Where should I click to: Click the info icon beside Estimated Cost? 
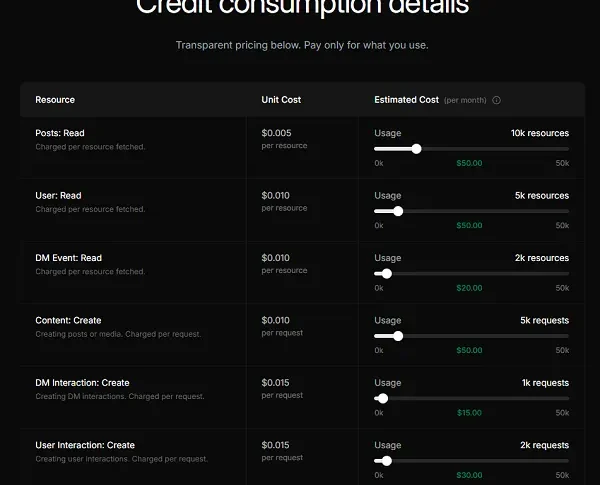coord(497,100)
